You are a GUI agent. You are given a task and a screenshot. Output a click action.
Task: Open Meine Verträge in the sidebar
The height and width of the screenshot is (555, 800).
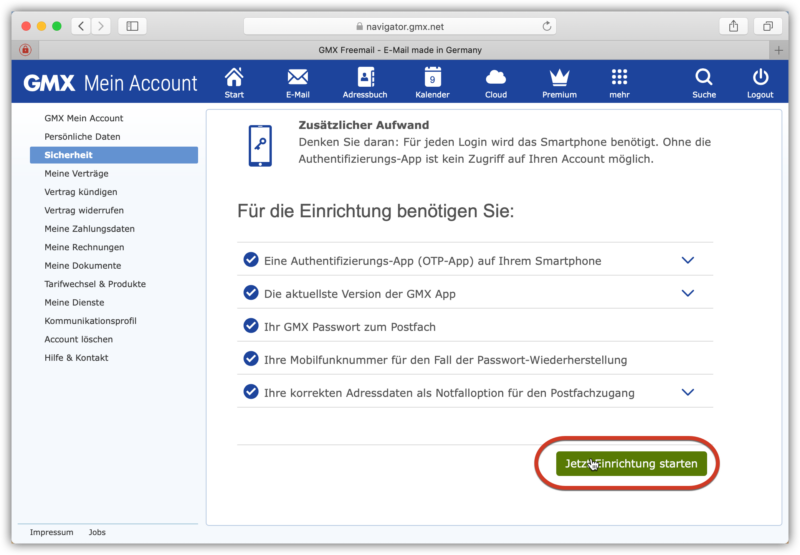pos(77,173)
